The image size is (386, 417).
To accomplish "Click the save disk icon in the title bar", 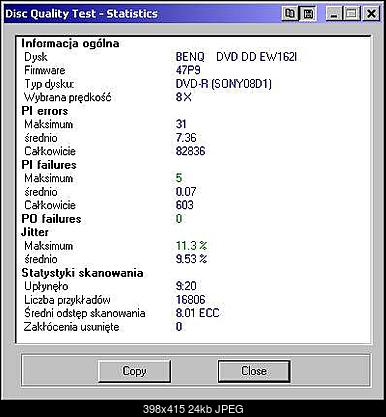I will point(308,14).
